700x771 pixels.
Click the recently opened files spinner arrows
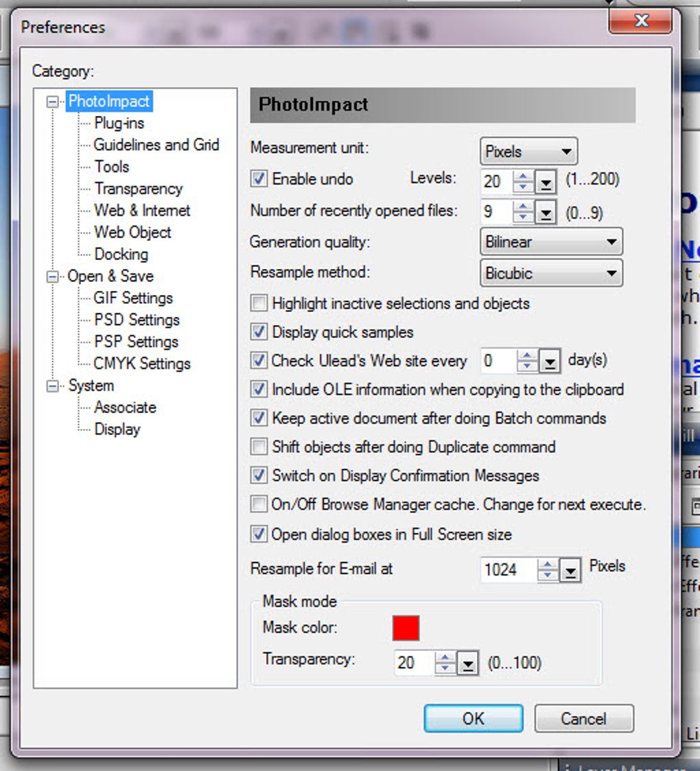tap(524, 213)
